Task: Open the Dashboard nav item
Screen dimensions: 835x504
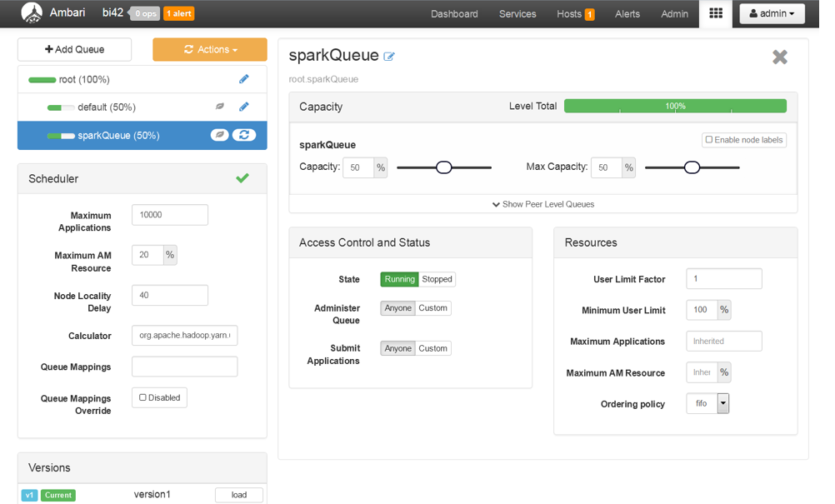Action: point(454,14)
